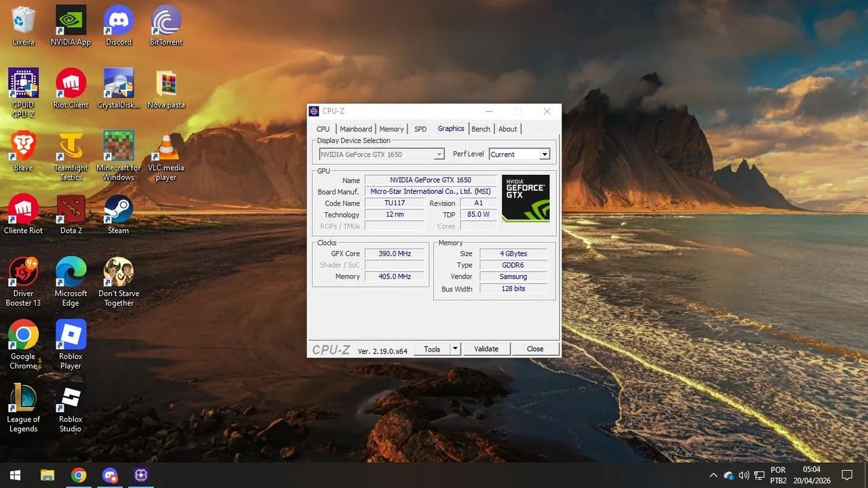This screenshot has width=868, height=488.
Task: Click the NVIDIA GeForce GTX logo image
Action: tap(526, 199)
